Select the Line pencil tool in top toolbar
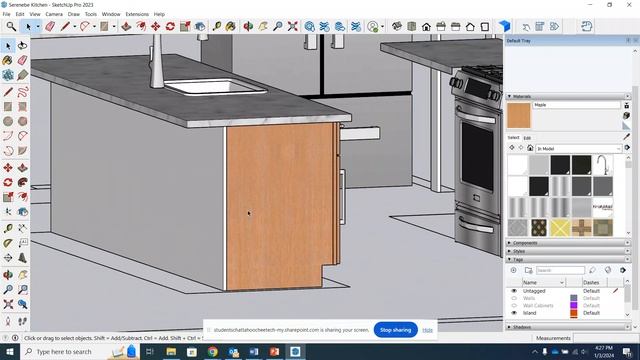Viewport: 640px width, 360px height. coord(65,27)
